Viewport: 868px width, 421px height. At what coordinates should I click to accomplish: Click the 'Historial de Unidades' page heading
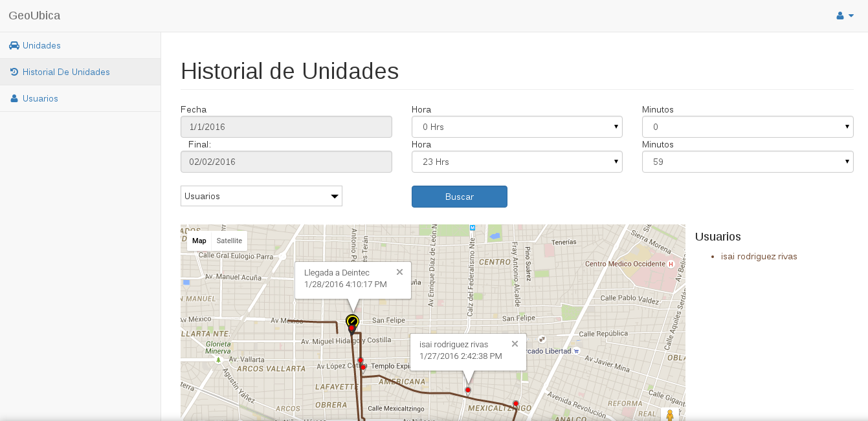click(290, 71)
